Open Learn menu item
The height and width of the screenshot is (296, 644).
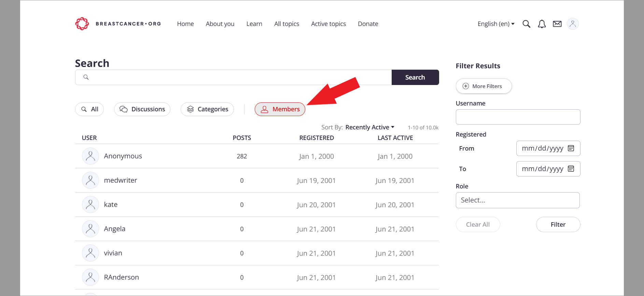pos(254,24)
